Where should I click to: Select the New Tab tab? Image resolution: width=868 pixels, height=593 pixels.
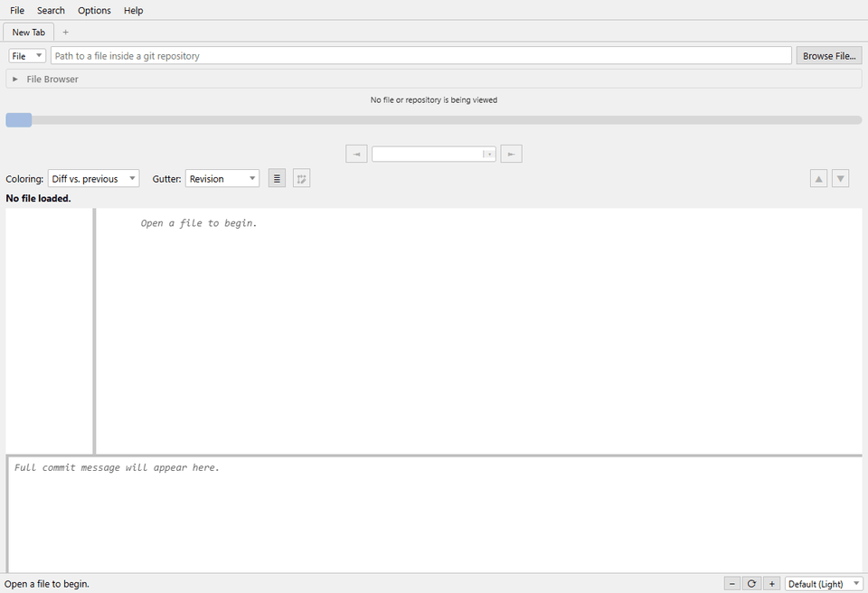[29, 33]
